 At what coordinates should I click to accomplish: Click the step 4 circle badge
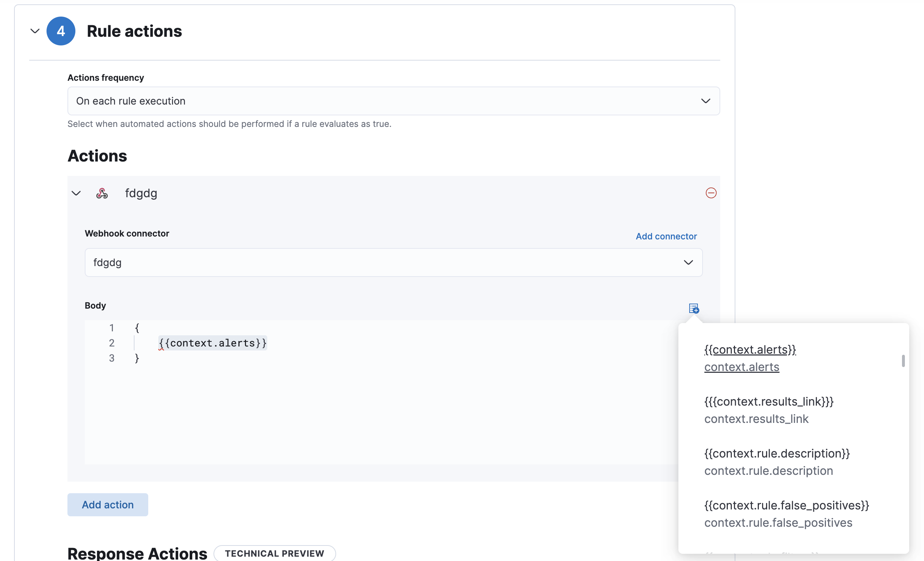61,31
